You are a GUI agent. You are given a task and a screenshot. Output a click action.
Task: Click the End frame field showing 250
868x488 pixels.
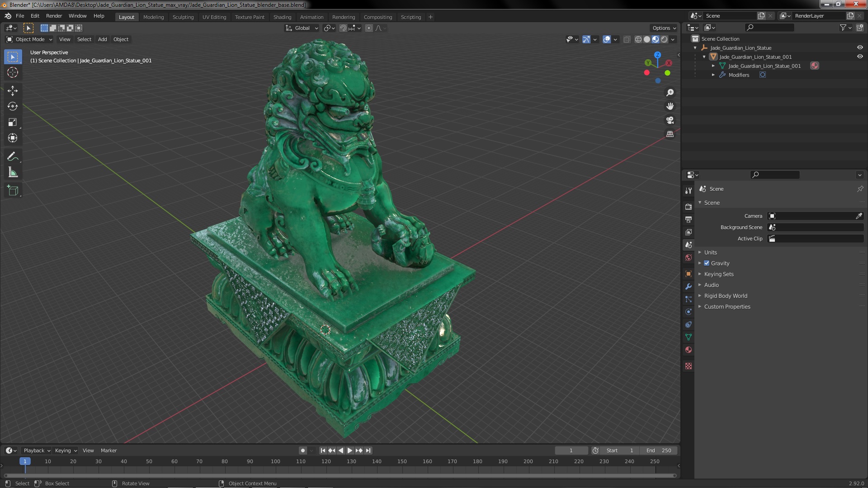[x=659, y=450]
